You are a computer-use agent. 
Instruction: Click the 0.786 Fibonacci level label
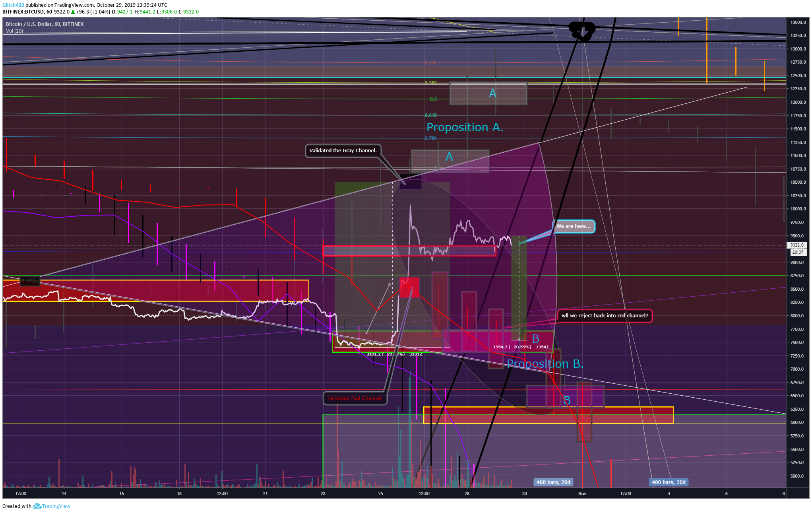(x=430, y=138)
